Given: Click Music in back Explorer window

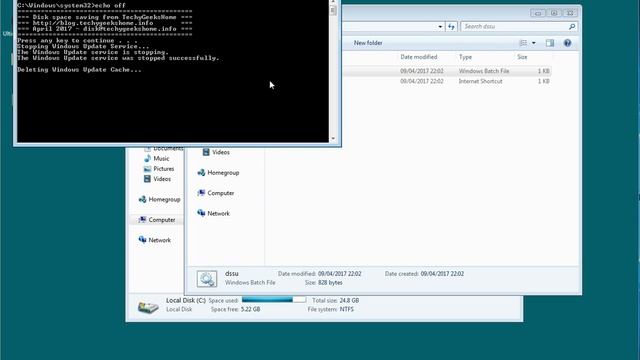Looking at the screenshot, I should pos(161,158).
